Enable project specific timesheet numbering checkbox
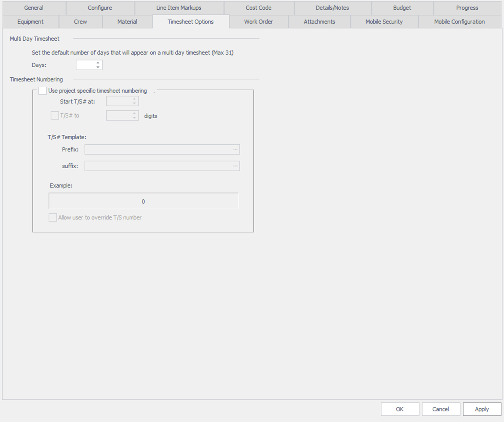504x422 pixels. point(42,91)
